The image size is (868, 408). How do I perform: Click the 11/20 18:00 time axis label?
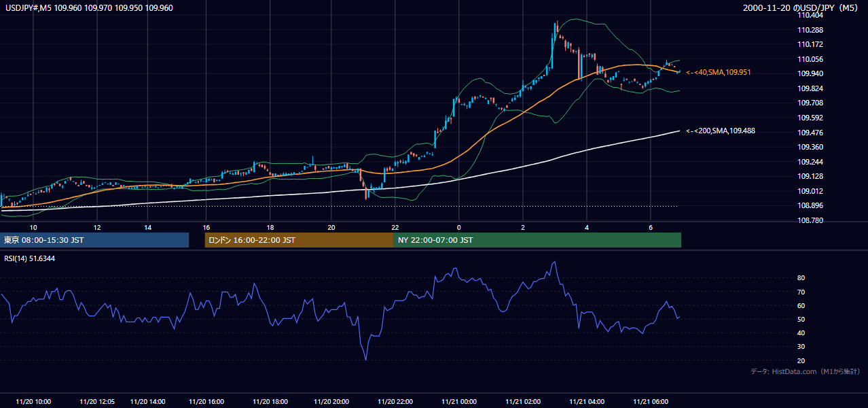coord(270,401)
